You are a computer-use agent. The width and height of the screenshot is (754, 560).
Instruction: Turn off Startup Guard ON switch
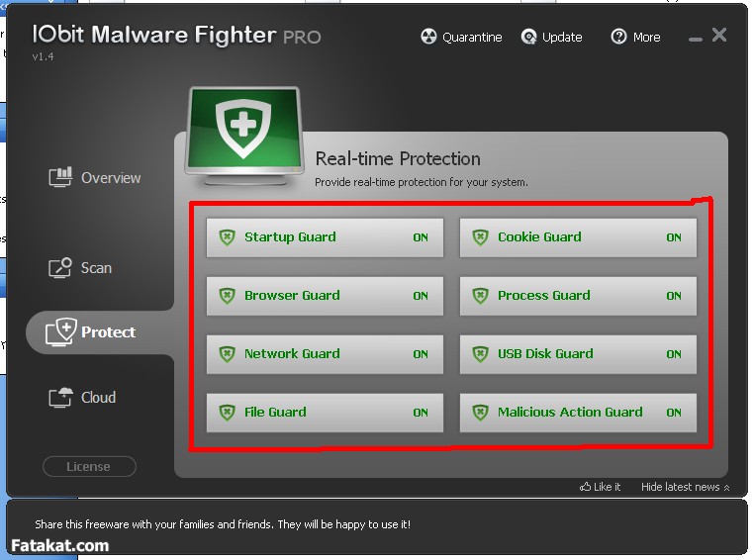(x=421, y=237)
